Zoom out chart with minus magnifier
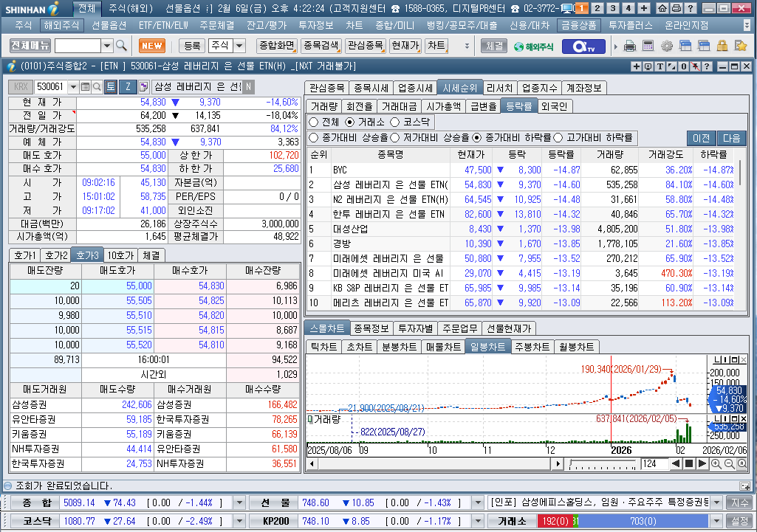 [729, 464]
